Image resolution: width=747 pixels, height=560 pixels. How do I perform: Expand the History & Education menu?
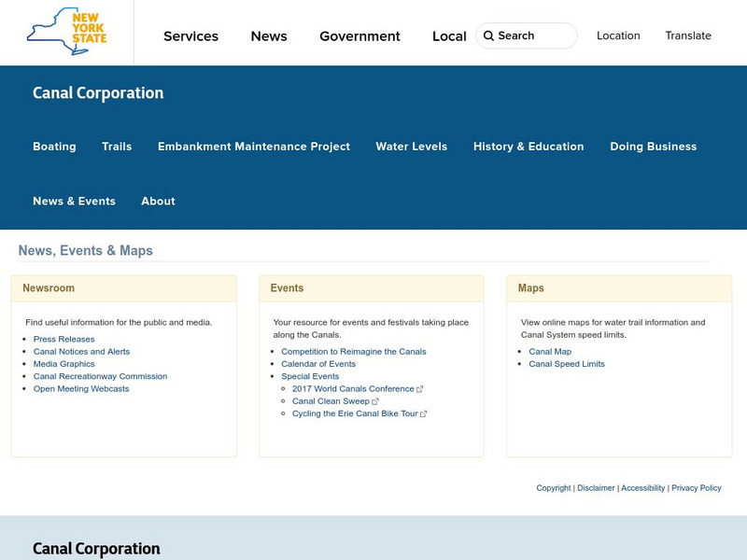pos(529,147)
